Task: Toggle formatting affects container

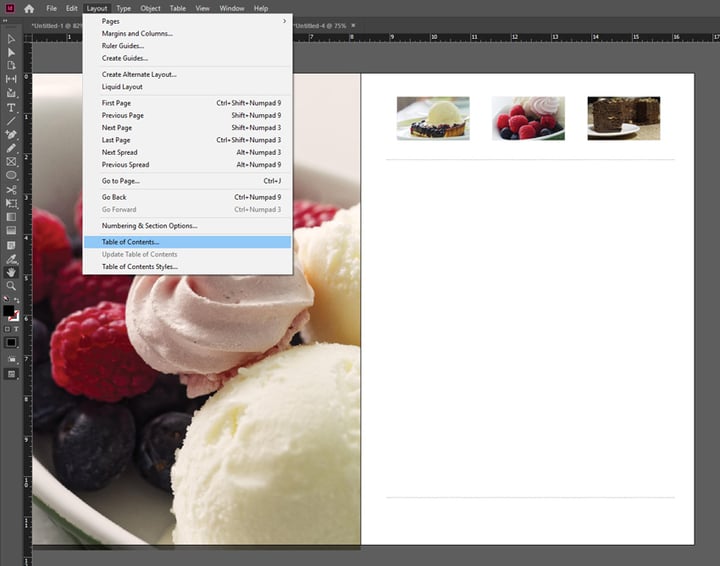Action: 7,329
